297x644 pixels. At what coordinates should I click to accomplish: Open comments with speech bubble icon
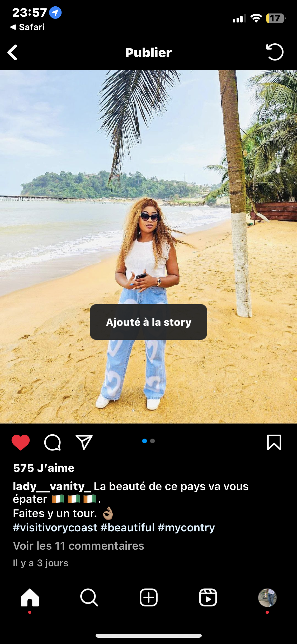point(53,442)
